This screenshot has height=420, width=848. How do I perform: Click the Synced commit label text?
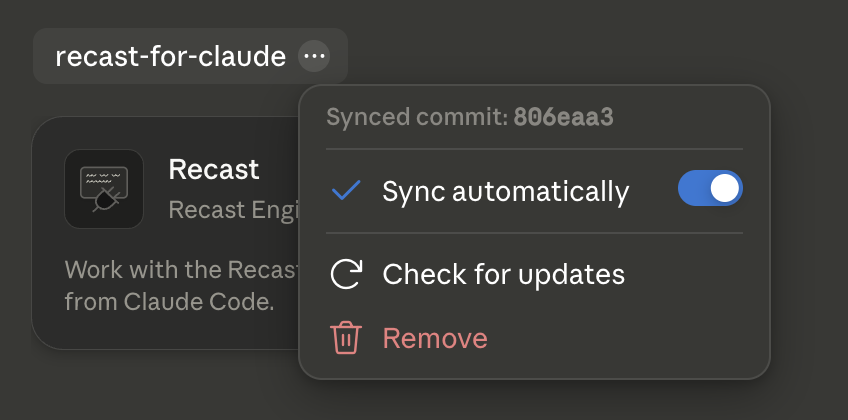(x=417, y=117)
